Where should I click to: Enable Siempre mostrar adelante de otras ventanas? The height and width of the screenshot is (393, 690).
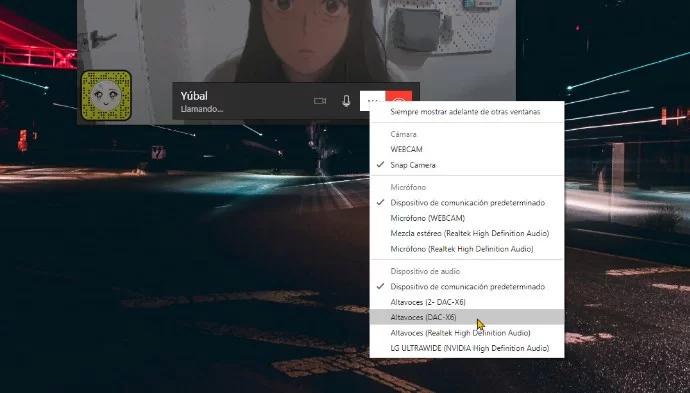click(467, 112)
